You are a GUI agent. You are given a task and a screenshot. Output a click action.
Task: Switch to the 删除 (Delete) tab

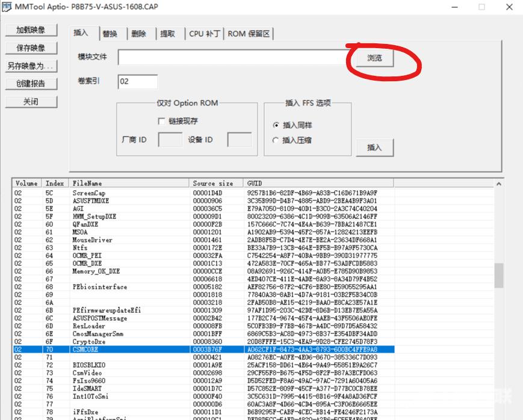139,34
